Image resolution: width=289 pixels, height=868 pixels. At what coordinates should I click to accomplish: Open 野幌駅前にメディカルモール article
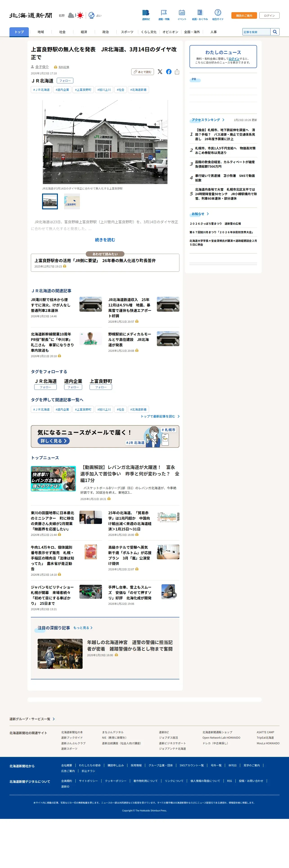[x=130, y=340]
